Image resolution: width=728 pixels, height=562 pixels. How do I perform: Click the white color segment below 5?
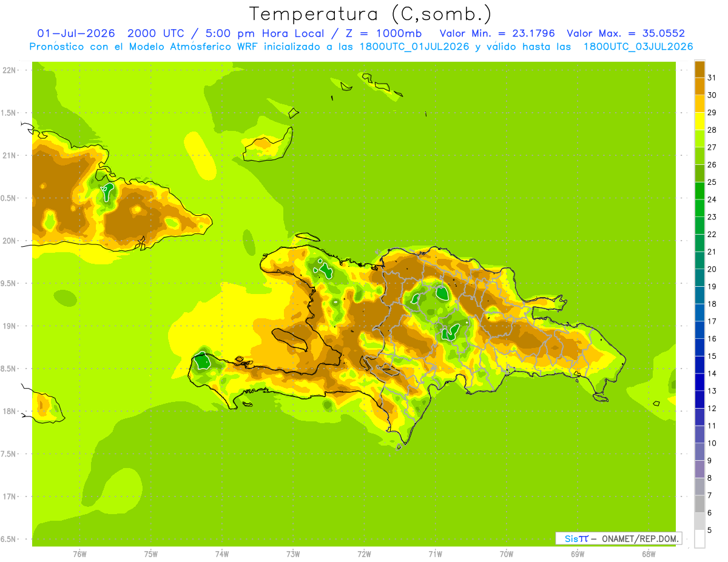(x=699, y=539)
